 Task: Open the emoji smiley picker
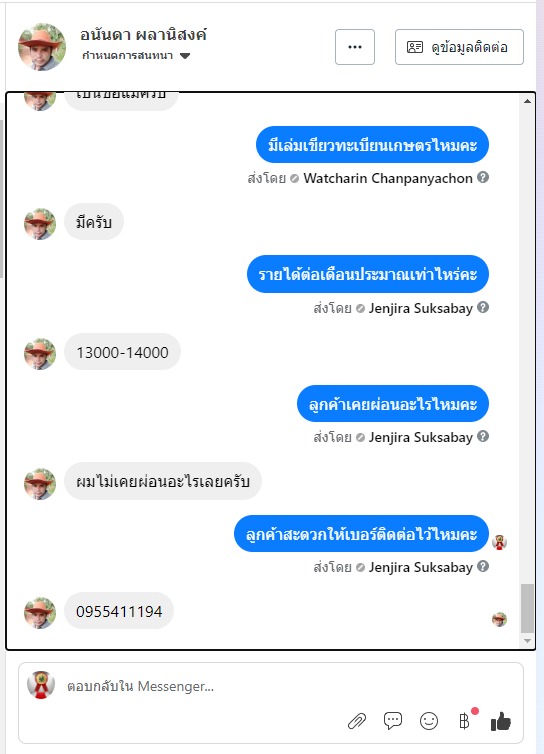[x=429, y=721]
